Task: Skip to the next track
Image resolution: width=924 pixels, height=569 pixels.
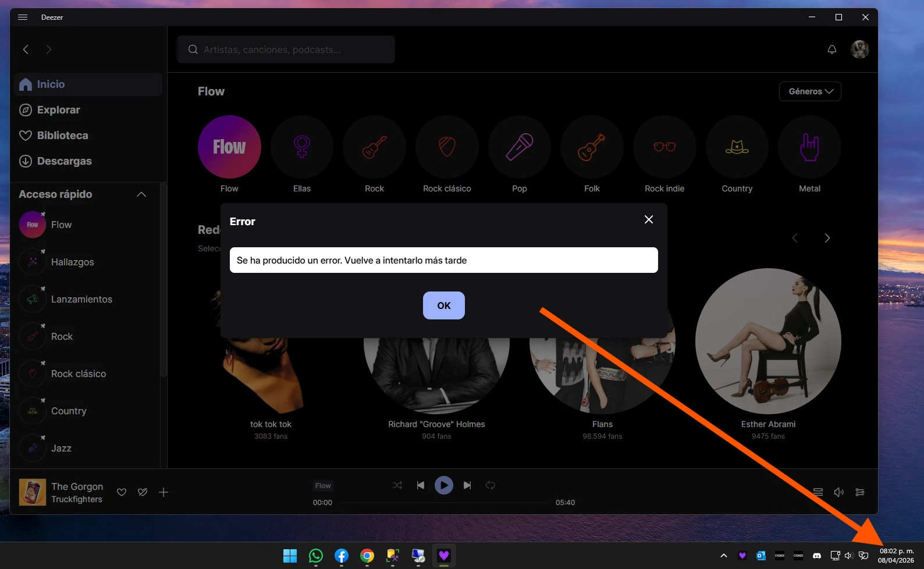Action: click(x=467, y=485)
